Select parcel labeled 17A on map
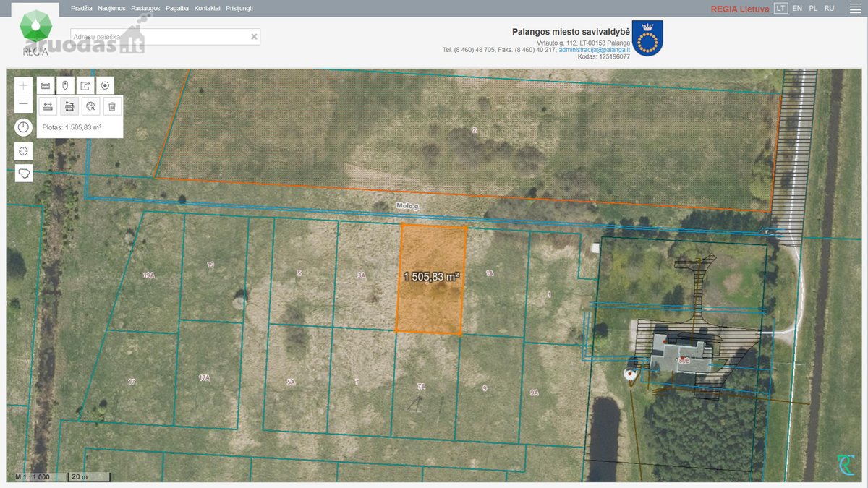The width and height of the screenshot is (868, 488). tap(204, 377)
